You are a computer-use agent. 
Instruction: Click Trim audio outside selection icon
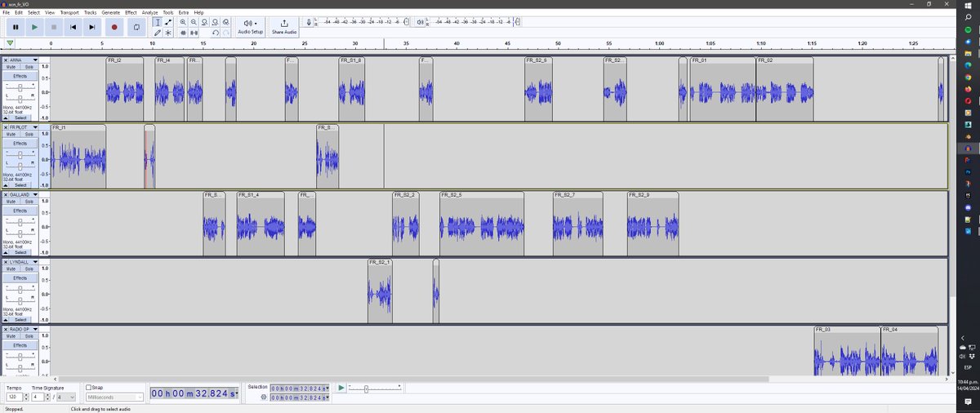(182, 33)
